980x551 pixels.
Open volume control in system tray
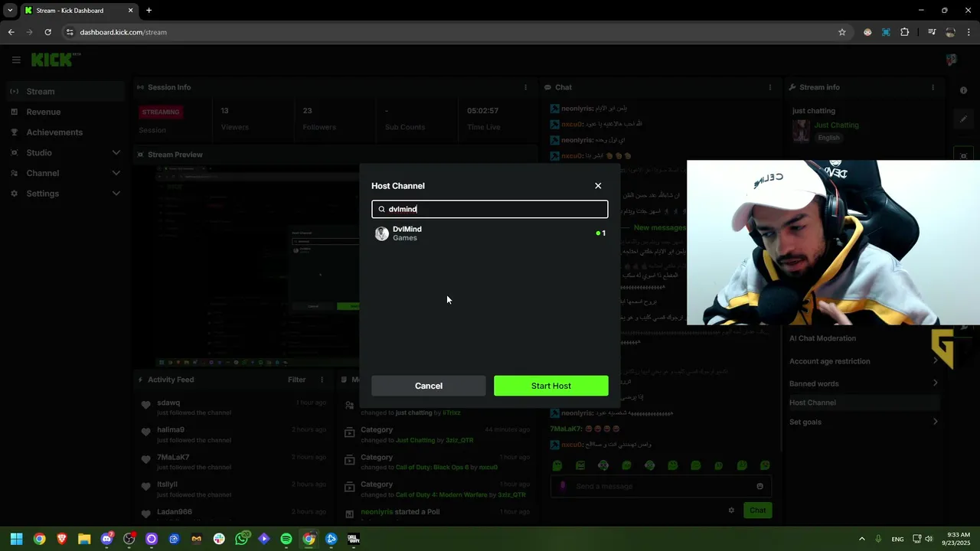coord(929,539)
